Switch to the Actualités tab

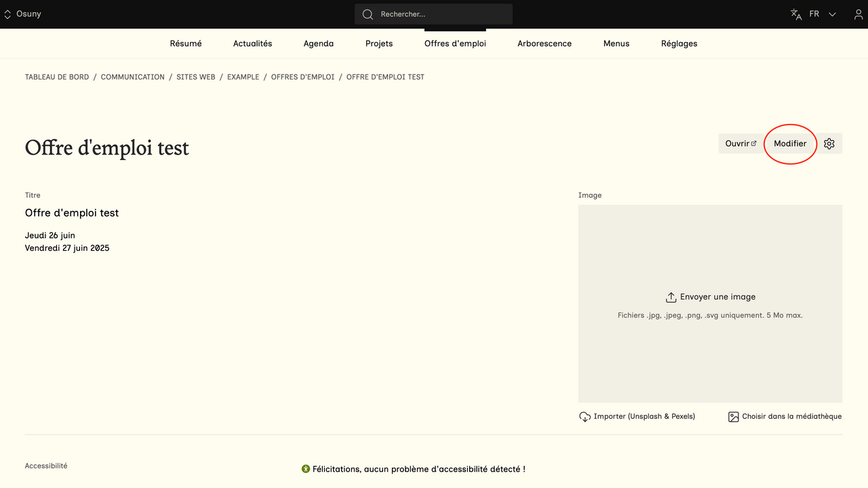252,43
